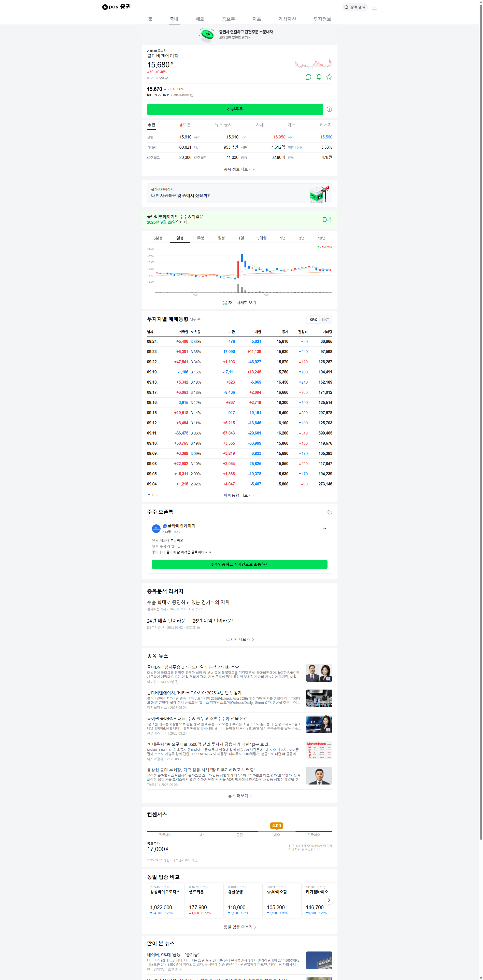The height and width of the screenshot is (980, 483).
Task: Click the info icon in 주주 오픈톡
Action: tap(330, 512)
